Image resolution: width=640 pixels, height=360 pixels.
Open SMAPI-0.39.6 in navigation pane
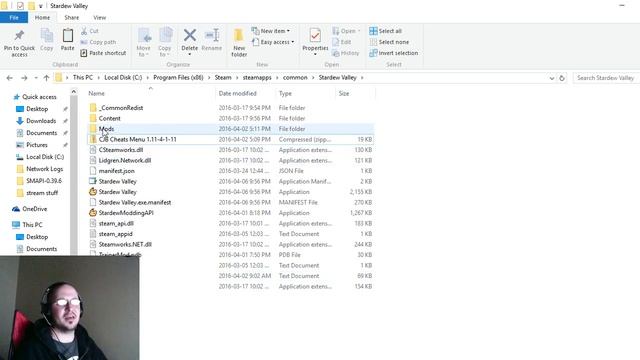point(44,180)
